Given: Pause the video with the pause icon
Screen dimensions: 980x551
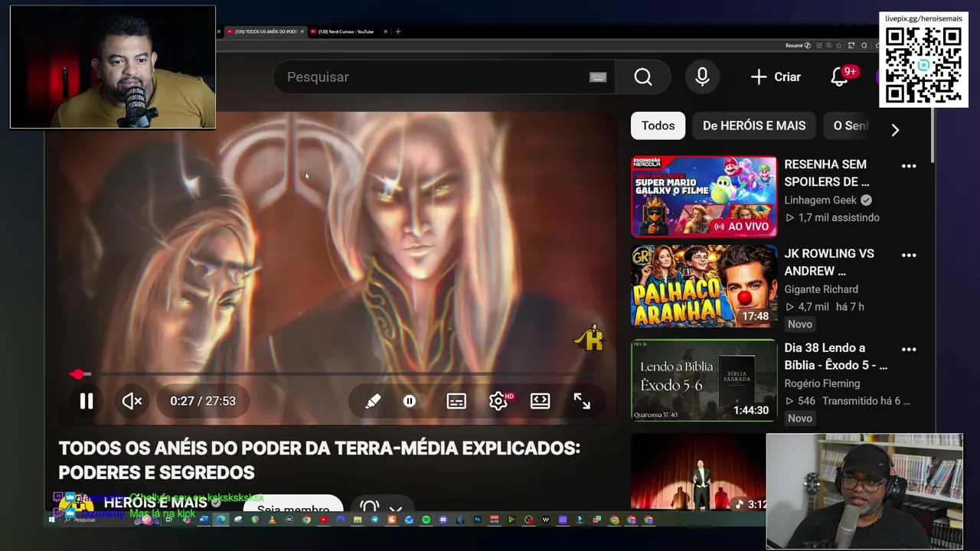Looking at the screenshot, I should pyautogui.click(x=87, y=401).
